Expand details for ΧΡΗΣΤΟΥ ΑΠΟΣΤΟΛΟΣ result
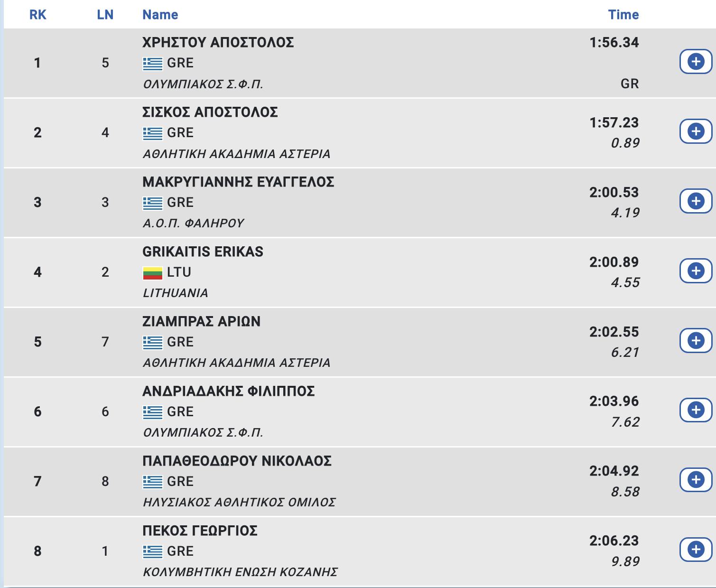 [696, 62]
